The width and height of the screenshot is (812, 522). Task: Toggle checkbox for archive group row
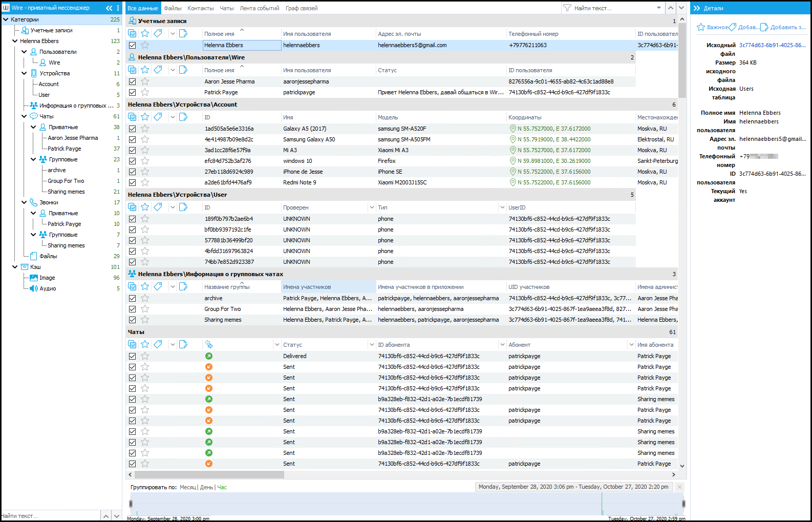coord(132,298)
